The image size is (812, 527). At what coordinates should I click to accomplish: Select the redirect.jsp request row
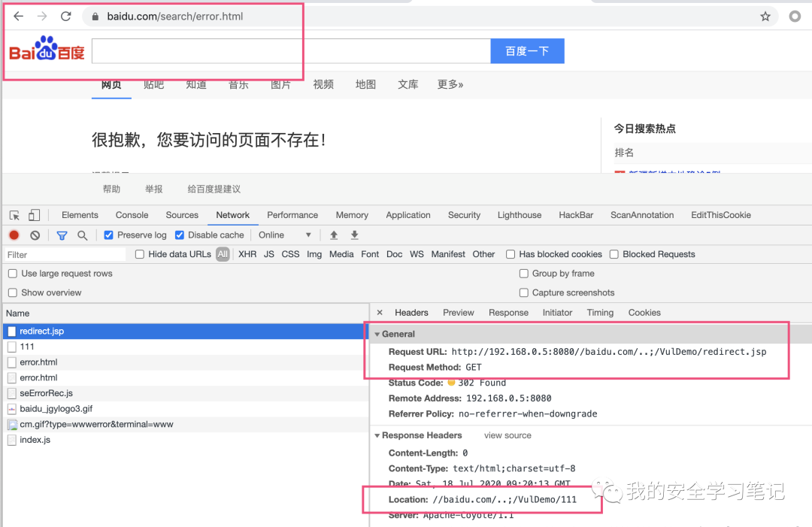186,332
